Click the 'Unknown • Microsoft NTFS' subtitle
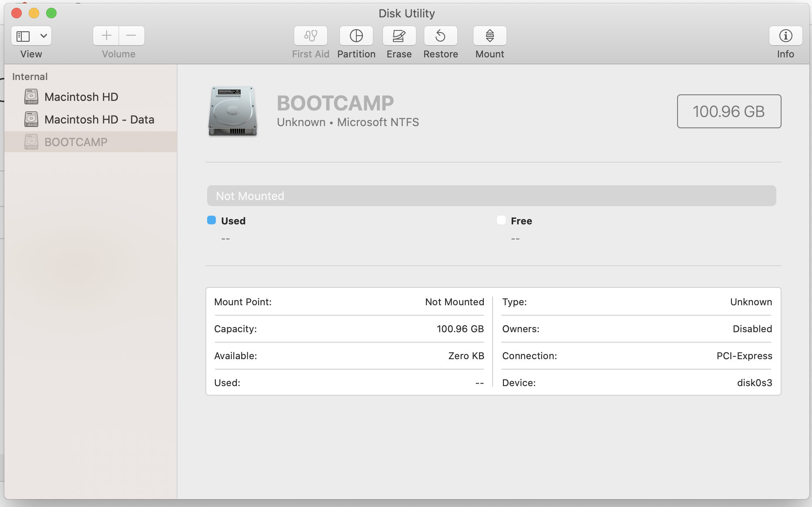812x507 pixels. click(348, 123)
